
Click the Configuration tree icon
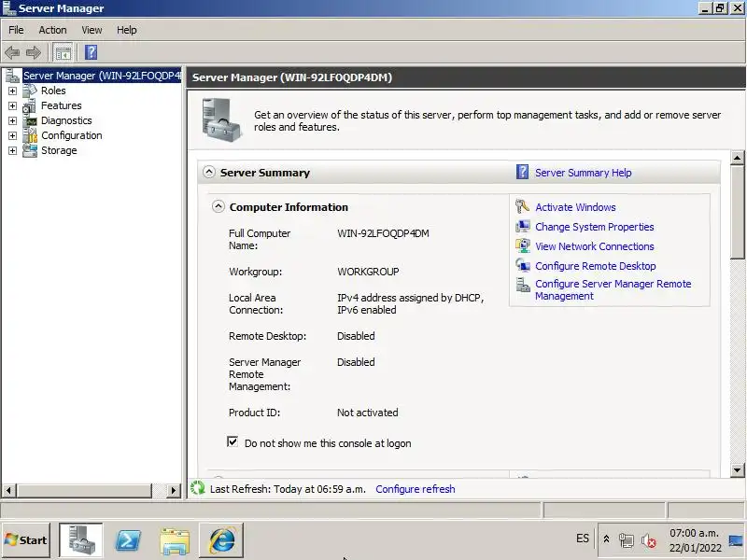click(x=30, y=135)
